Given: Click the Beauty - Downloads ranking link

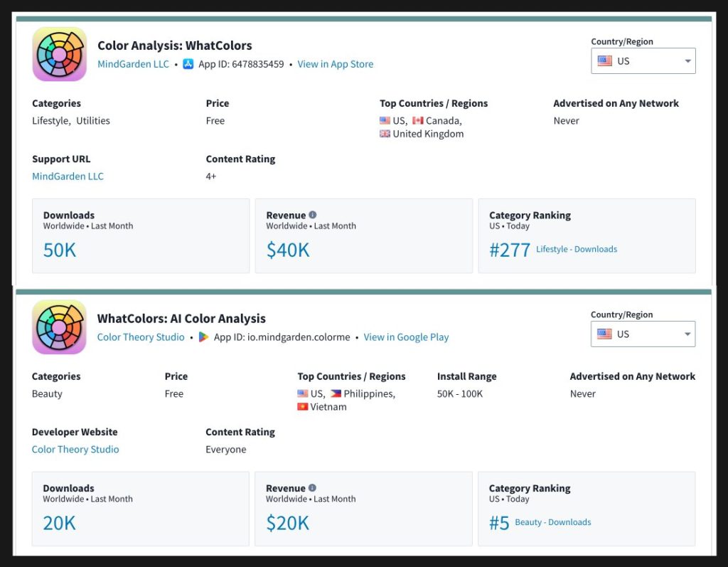Looking at the screenshot, I should click(x=552, y=522).
